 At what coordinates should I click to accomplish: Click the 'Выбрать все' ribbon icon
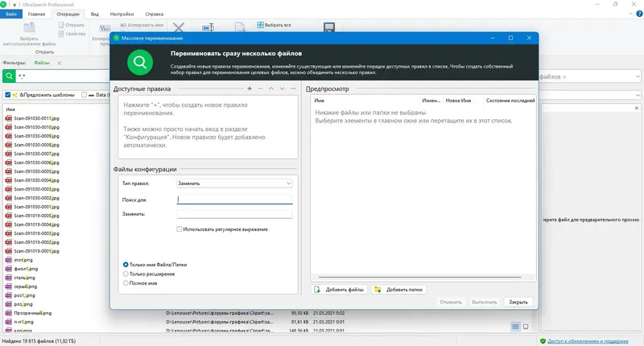coord(260,25)
